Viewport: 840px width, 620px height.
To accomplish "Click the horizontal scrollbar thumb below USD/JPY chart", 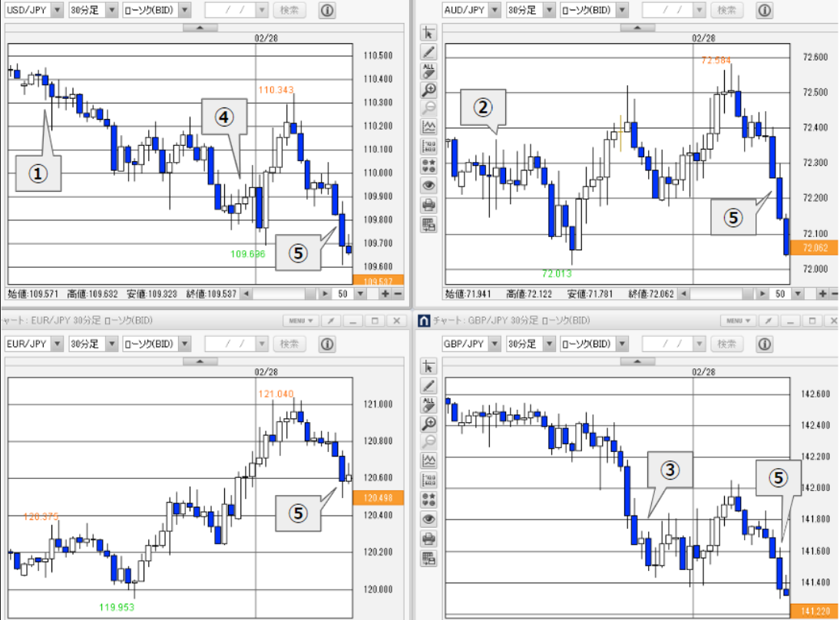I will coord(311,294).
